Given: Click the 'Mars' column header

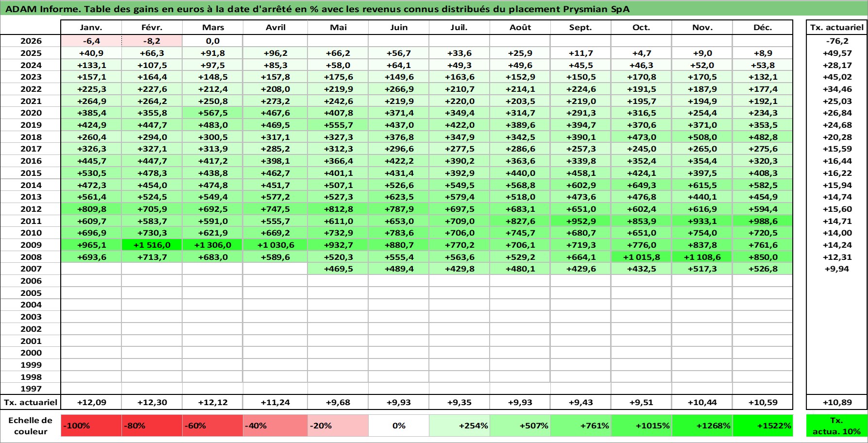Looking at the screenshot, I should (213, 28).
